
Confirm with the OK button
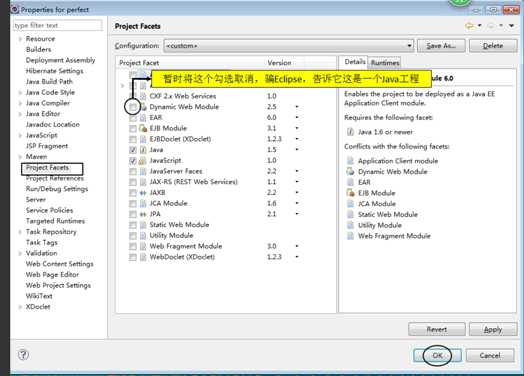(x=437, y=355)
